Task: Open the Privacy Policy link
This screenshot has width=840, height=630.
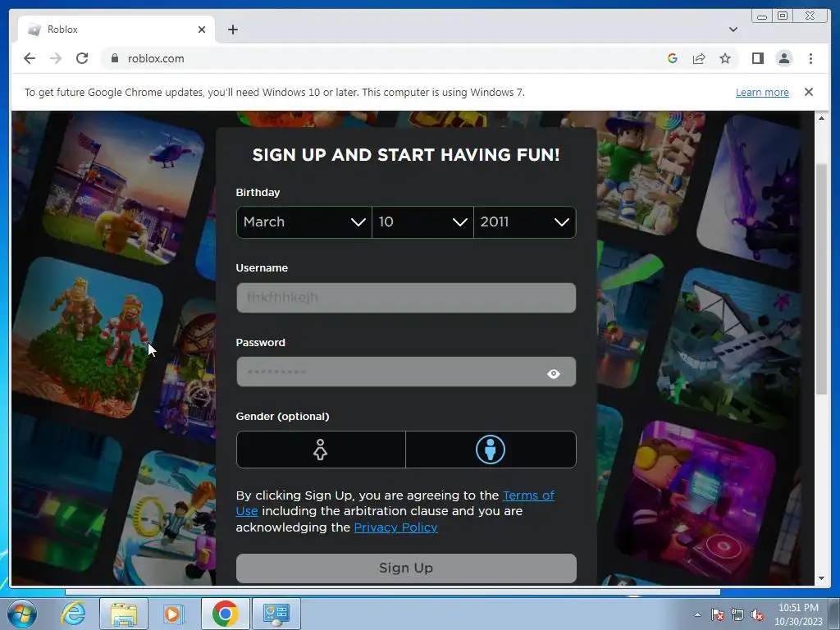Action: pos(395,527)
